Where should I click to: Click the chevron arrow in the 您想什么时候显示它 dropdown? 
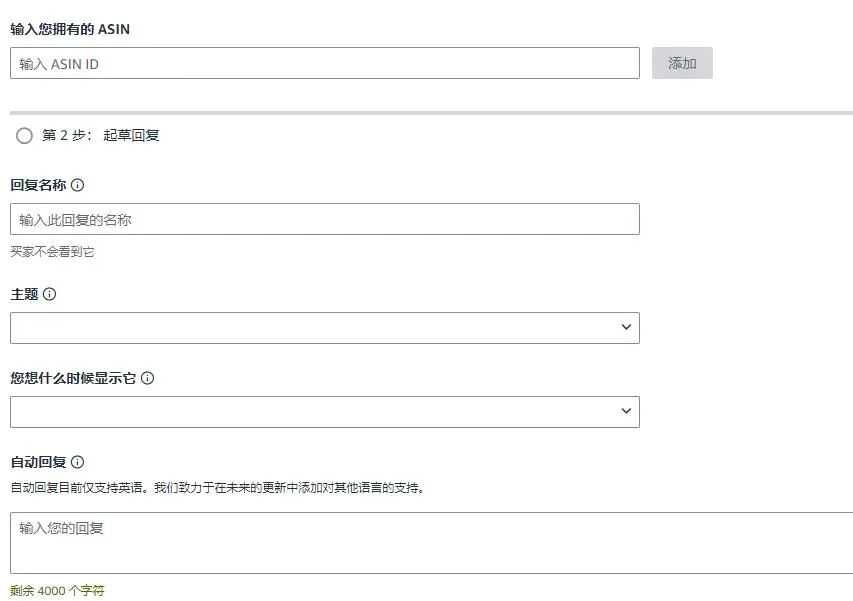click(x=626, y=412)
